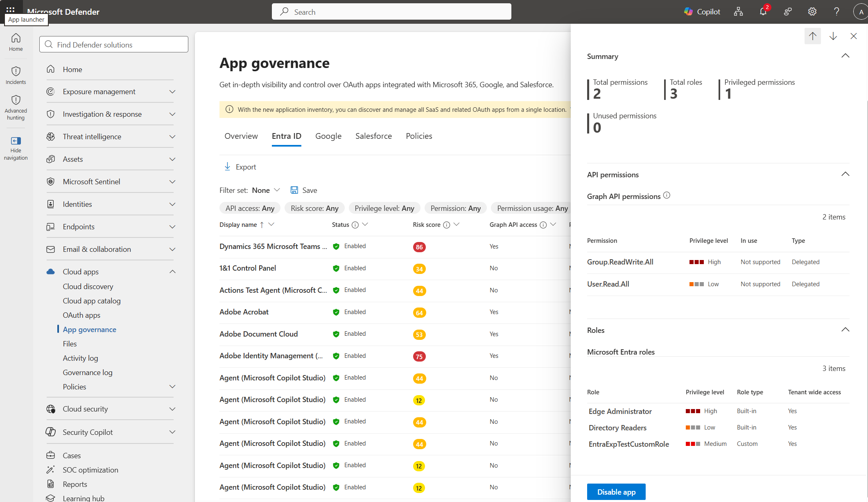Collapse the Summary section
The image size is (868, 502).
[845, 56]
